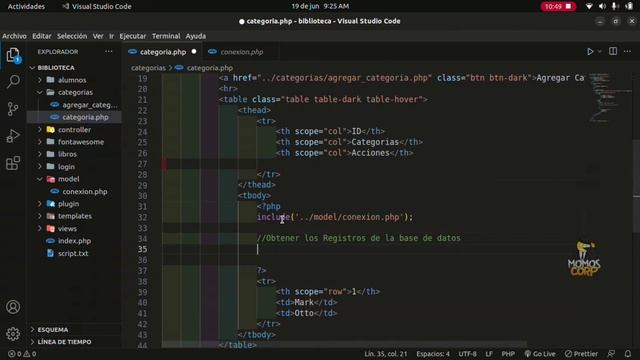
Task: Open script.txt in explorer
Action: pos(74,253)
